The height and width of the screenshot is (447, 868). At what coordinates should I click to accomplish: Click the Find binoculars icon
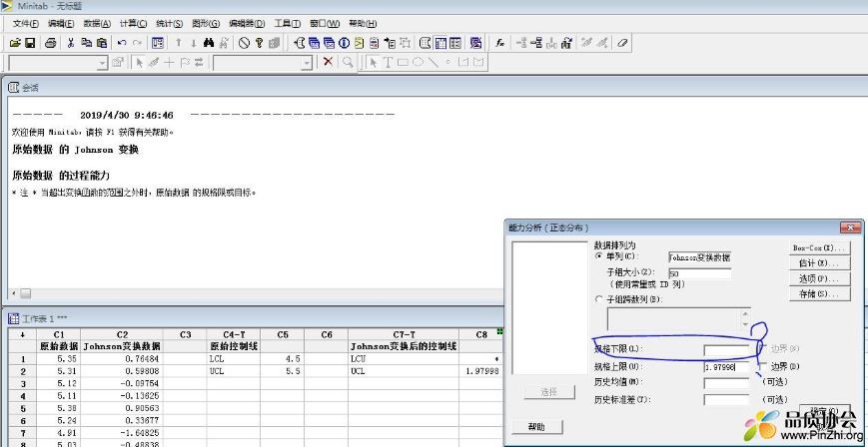coord(209,43)
